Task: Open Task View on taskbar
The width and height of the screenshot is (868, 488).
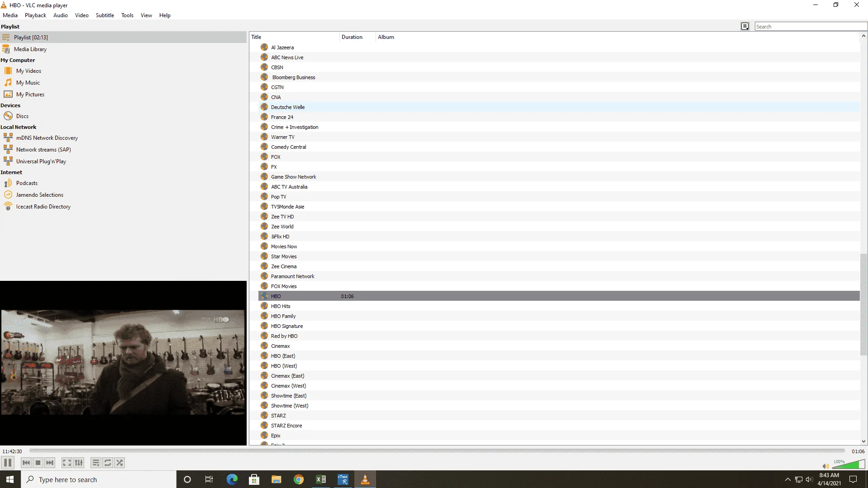Action: 209,479
